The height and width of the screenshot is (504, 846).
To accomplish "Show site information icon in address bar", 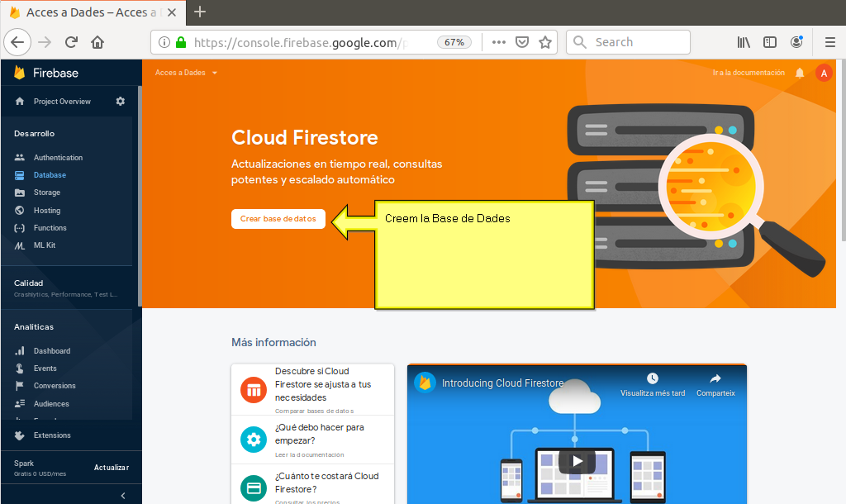I will [164, 42].
